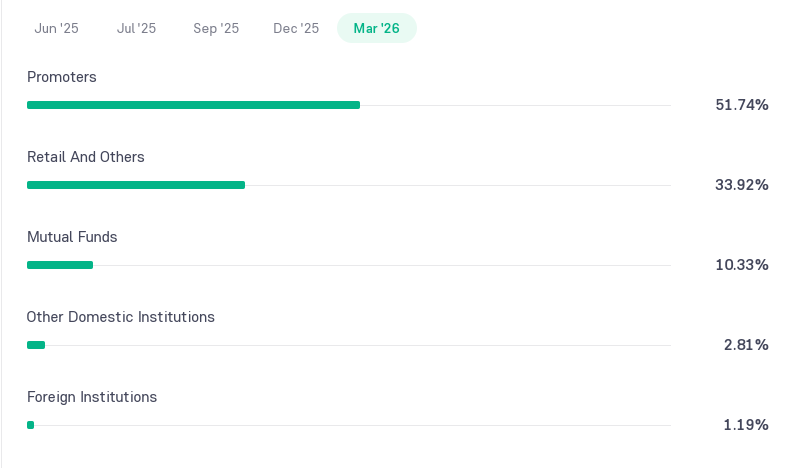Click the 2.81% domestic institutions value
The width and height of the screenshot is (798, 468).
[746, 345]
